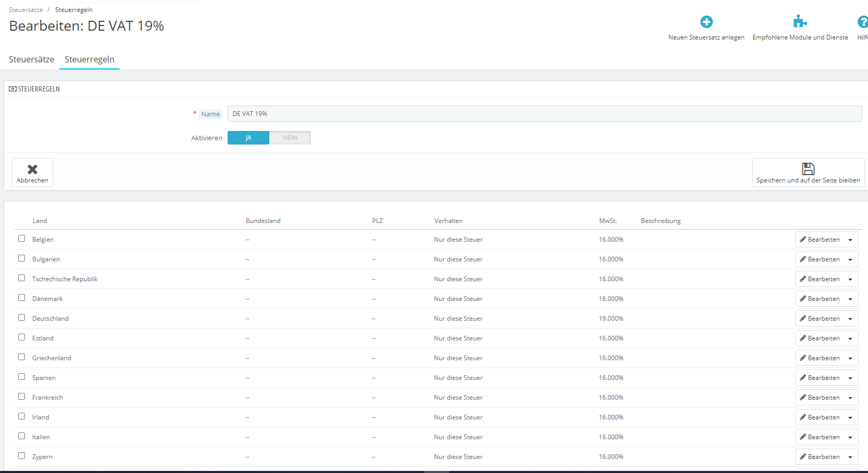
Task: Click Bearbeiten for the Spanien rule
Action: click(x=820, y=378)
